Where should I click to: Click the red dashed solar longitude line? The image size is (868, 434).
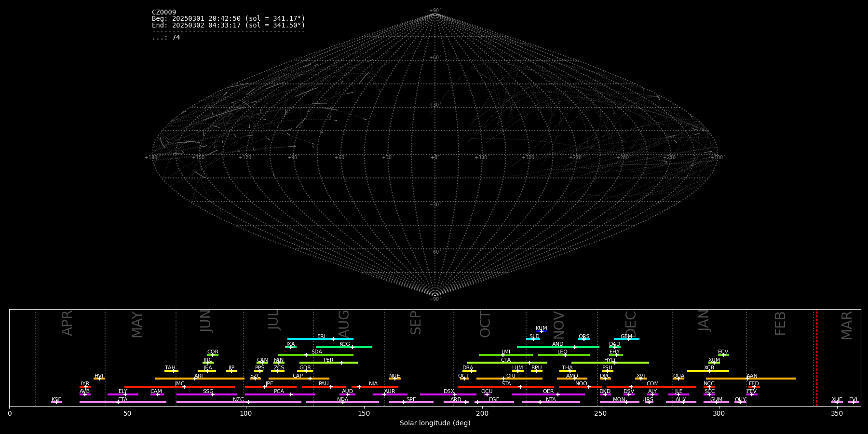817,358
